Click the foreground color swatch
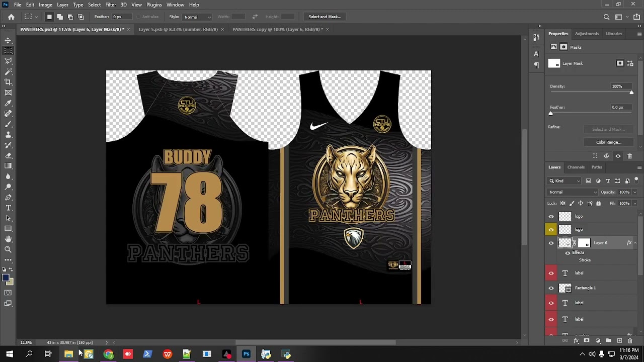Image resolution: width=644 pixels, height=362 pixels. [6, 278]
